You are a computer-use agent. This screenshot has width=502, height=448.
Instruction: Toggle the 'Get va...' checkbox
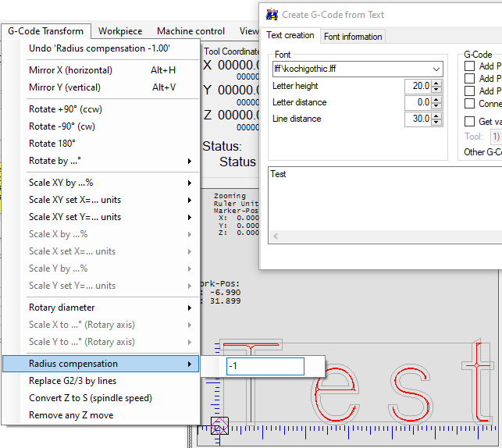(470, 122)
